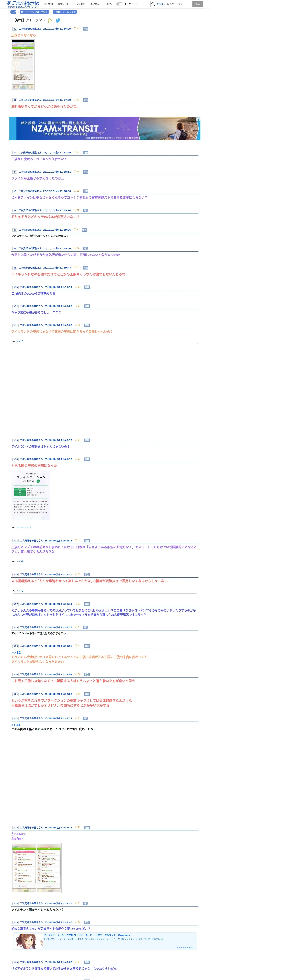Like post 19 with its heart icon
This screenshot has width=296, height=980.
point(76,646)
